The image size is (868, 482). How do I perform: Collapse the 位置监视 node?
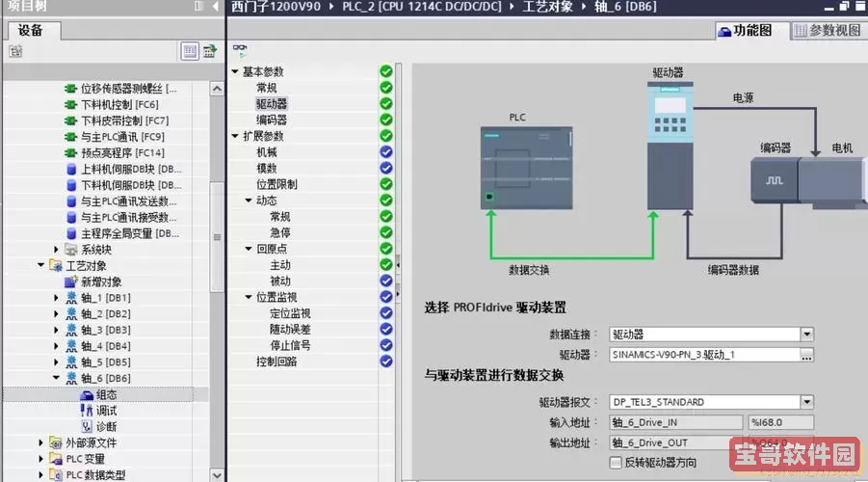pos(249,297)
